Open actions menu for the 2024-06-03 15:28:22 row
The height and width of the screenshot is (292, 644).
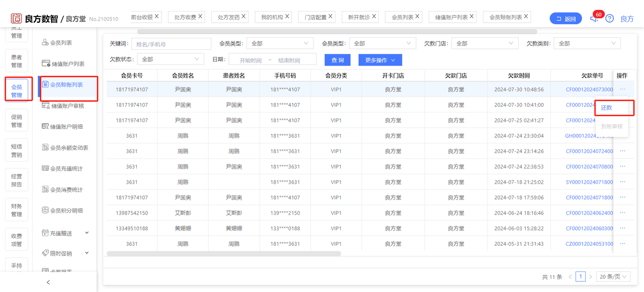point(622,228)
